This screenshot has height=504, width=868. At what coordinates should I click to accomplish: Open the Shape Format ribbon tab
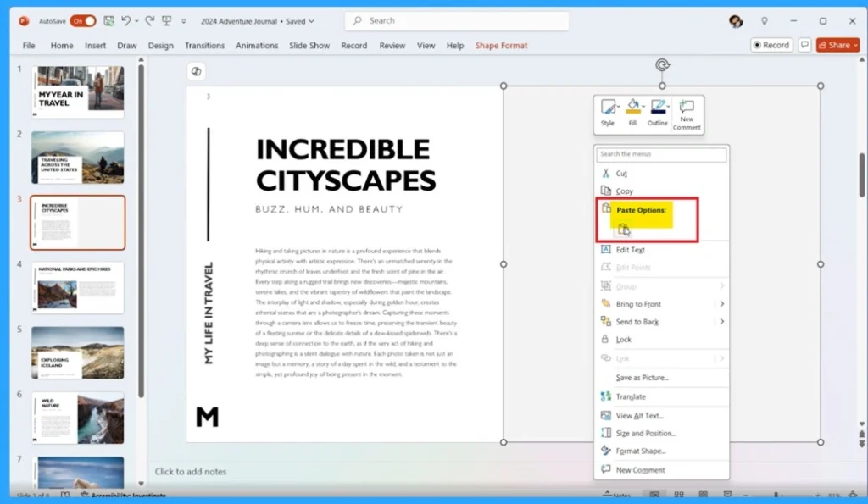click(x=504, y=46)
